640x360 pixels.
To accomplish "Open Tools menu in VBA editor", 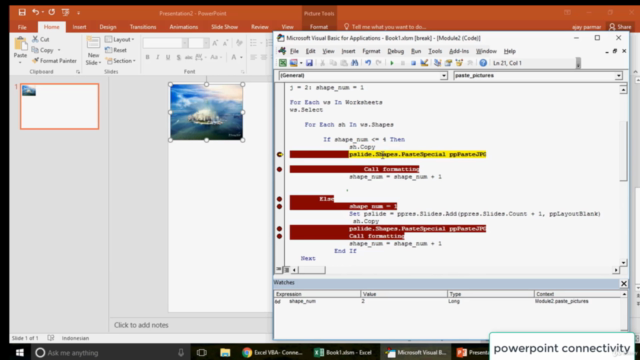I will [x=435, y=51].
